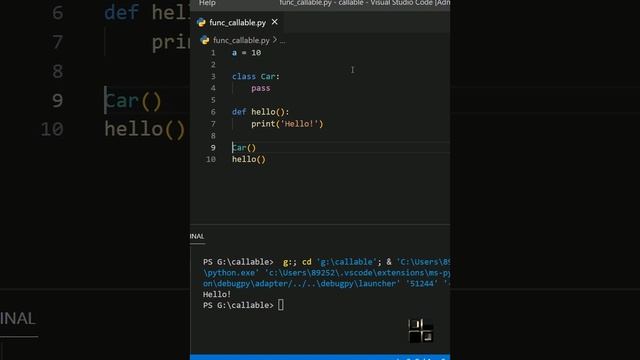
Task: Click the window title text in title bar
Action: click(364, 3)
